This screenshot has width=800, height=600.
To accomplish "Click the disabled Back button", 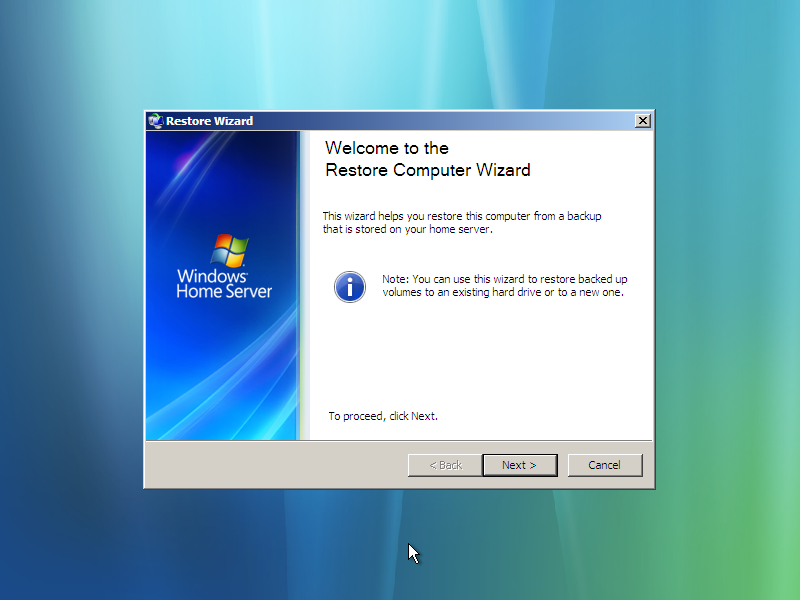I will (x=443, y=465).
